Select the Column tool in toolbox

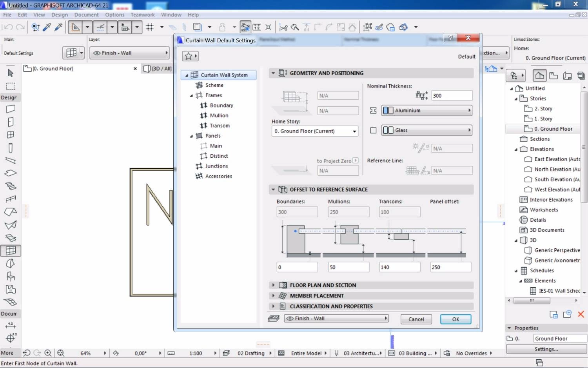pyautogui.click(x=11, y=148)
